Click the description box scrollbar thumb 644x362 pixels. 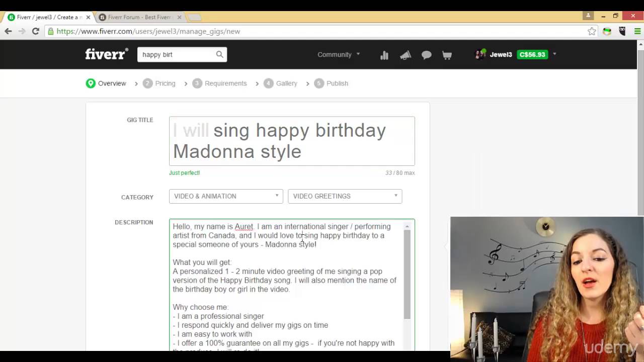click(x=407, y=275)
